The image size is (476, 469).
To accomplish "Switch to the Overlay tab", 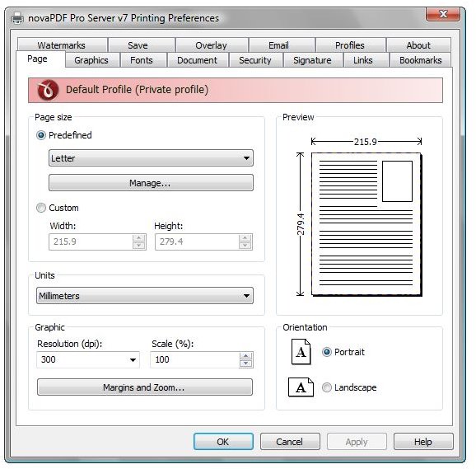I will (212, 45).
